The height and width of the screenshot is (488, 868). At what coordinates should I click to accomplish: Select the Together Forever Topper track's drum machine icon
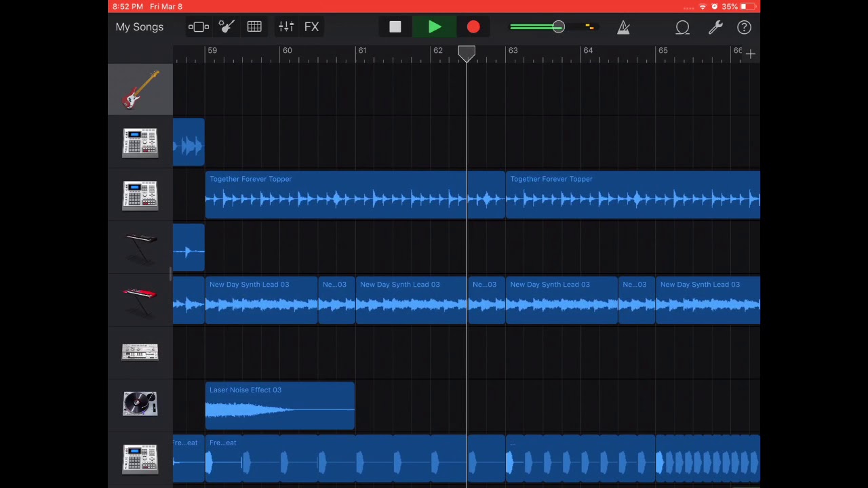click(x=140, y=195)
